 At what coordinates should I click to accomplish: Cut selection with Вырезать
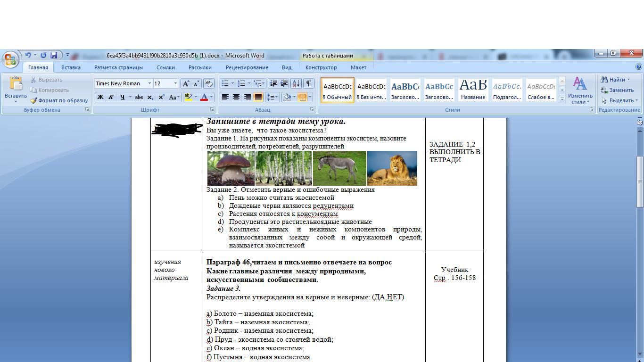coord(46,80)
